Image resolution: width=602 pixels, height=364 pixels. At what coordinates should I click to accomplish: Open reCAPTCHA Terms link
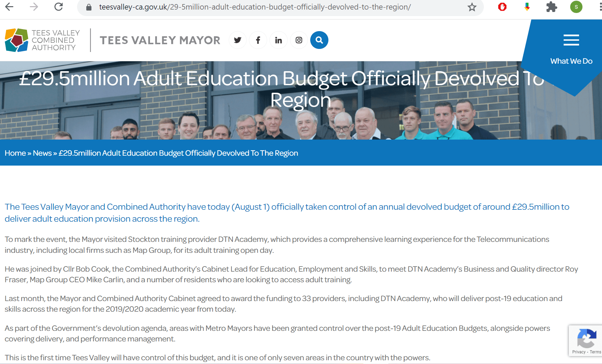[595, 352]
